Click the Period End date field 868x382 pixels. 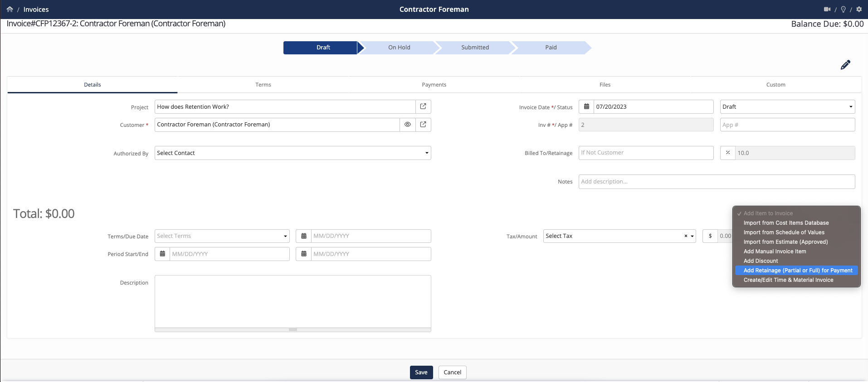[x=371, y=254]
